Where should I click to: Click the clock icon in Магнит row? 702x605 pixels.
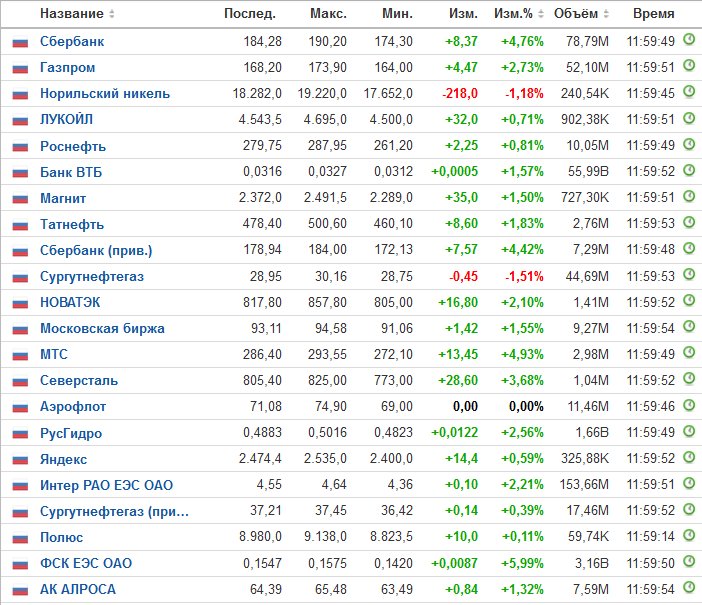[x=689, y=196]
